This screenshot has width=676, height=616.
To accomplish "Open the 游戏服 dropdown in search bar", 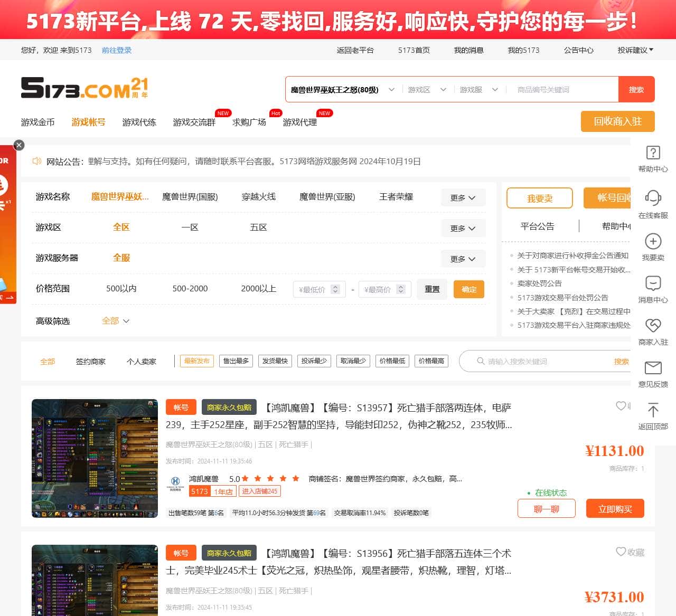I will tap(479, 90).
